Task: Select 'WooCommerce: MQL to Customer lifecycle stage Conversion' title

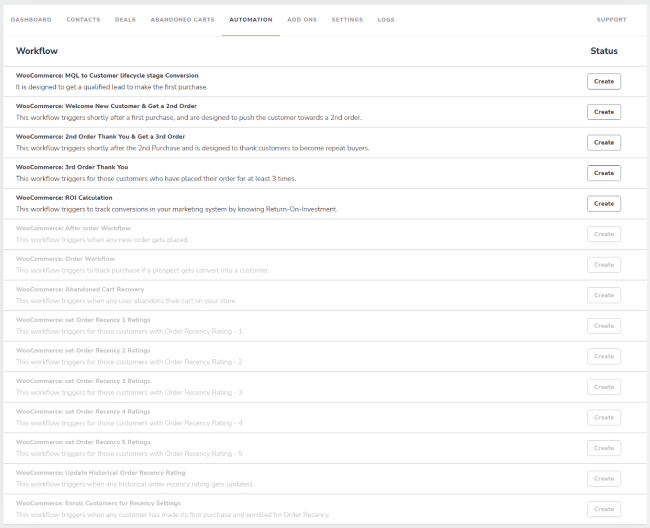Action: pos(107,75)
